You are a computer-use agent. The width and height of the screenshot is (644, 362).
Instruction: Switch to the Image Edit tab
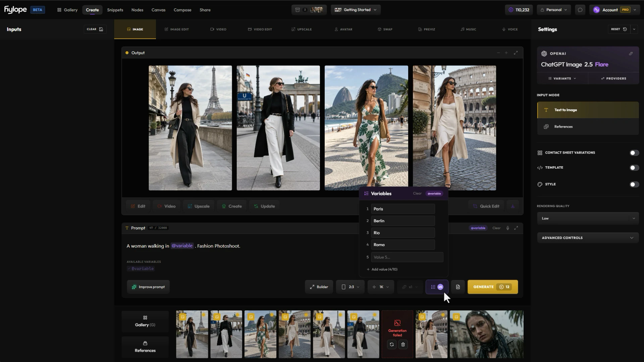(177, 29)
